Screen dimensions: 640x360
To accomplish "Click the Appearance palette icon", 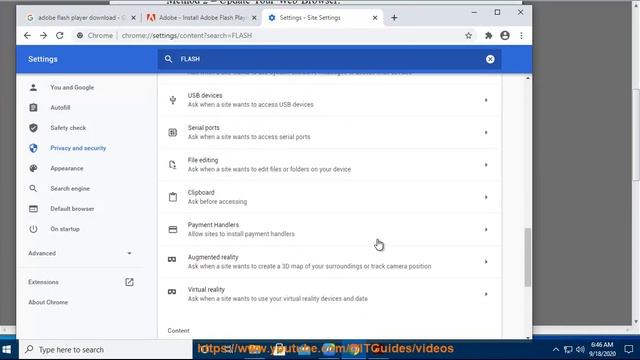I will pyautogui.click(x=33, y=168).
